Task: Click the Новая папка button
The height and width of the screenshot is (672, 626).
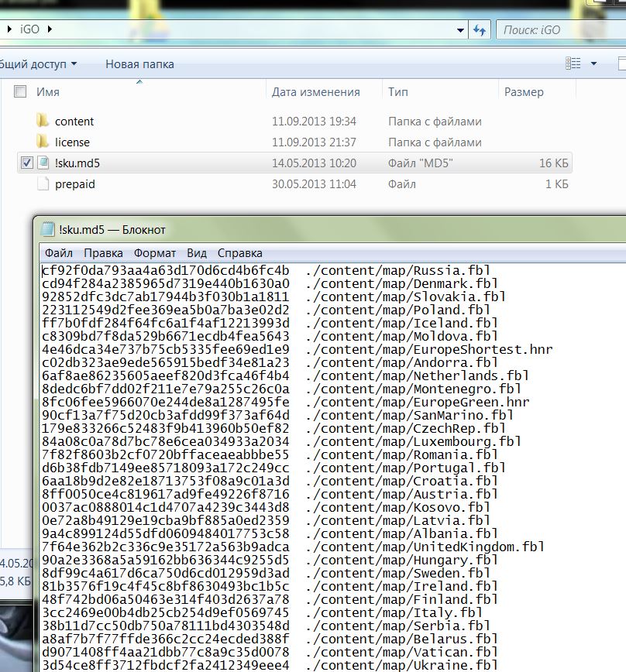Action: pyautogui.click(x=139, y=63)
